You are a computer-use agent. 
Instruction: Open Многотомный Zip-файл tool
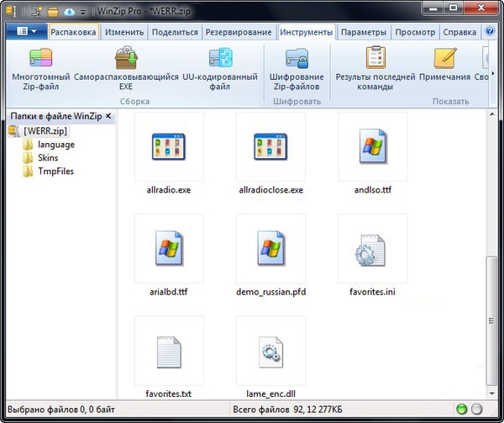click(x=41, y=69)
